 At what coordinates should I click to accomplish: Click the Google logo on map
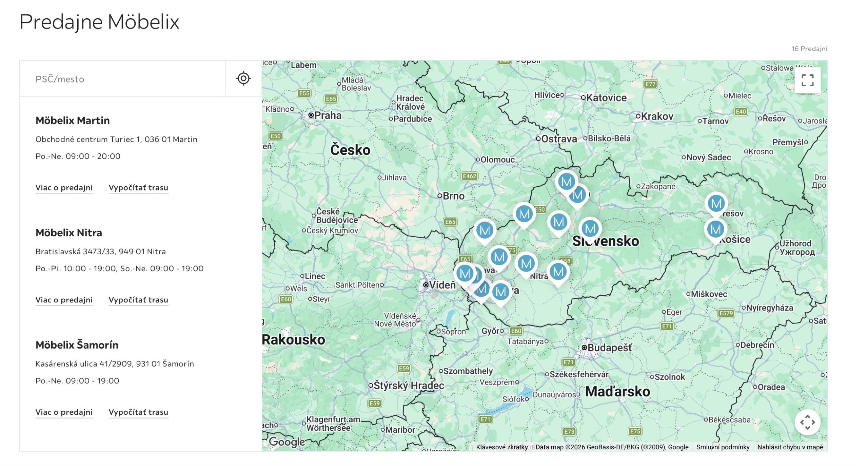287,442
